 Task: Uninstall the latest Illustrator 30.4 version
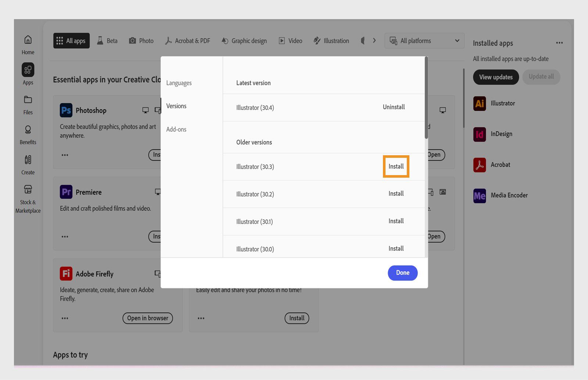pyautogui.click(x=393, y=107)
